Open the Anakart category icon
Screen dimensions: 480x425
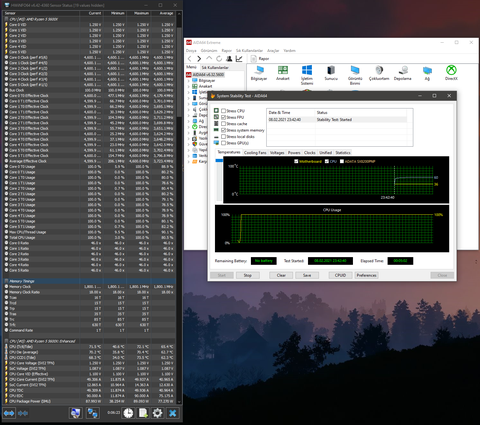[x=283, y=73]
